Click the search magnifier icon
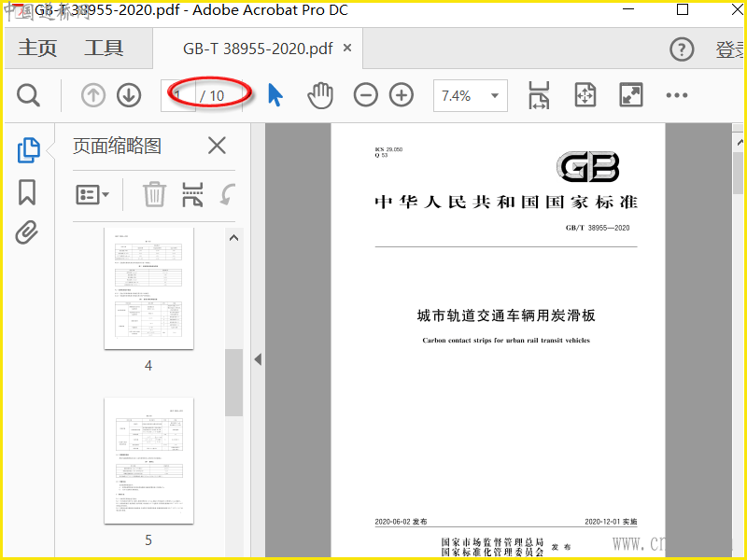Image resolution: width=747 pixels, height=560 pixels. pyautogui.click(x=28, y=95)
